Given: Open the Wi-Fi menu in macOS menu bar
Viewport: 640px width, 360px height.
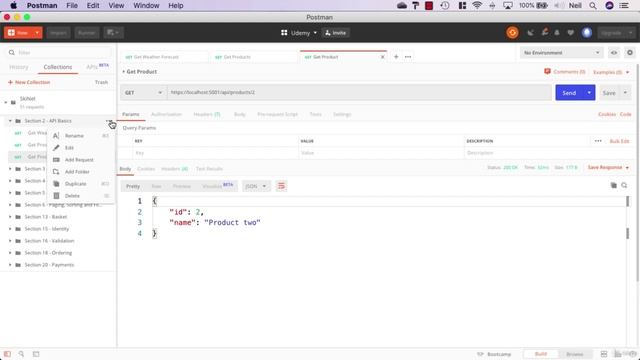Looking at the screenshot, I should [477, 5].
